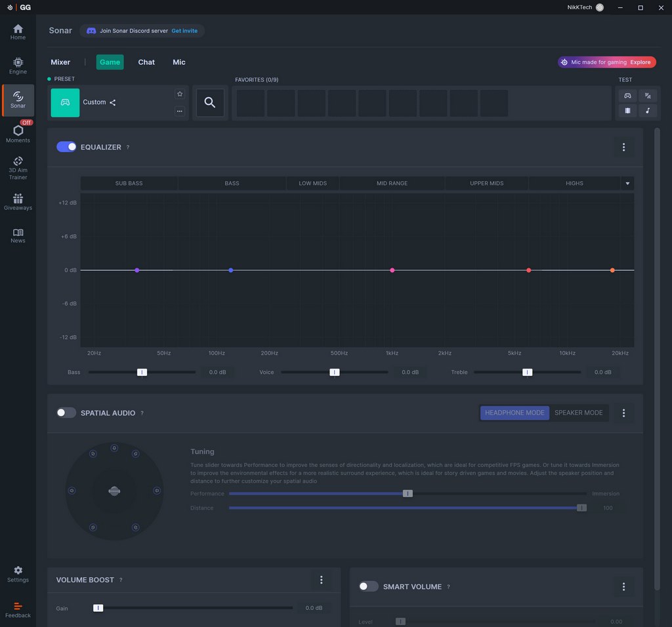Image resolution: width=672 pixels, height=627 pixels.
Task: Click the Get invite Discord link
Action: pyautogui.click(x=184, y=31)
